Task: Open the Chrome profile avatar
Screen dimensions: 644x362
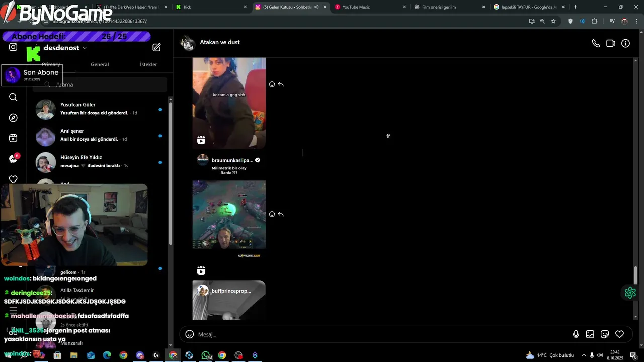Action: point(624,21)
